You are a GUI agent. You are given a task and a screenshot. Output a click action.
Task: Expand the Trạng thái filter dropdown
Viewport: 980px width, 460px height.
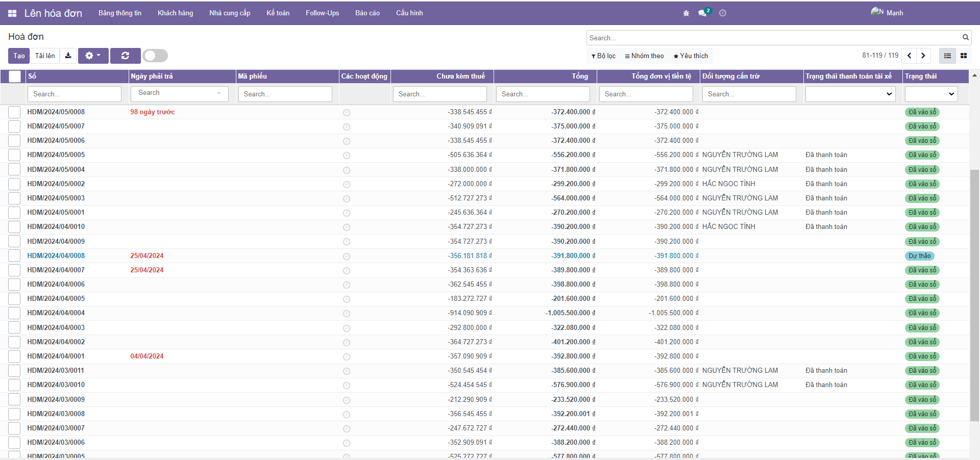click(x=931, y=94)
